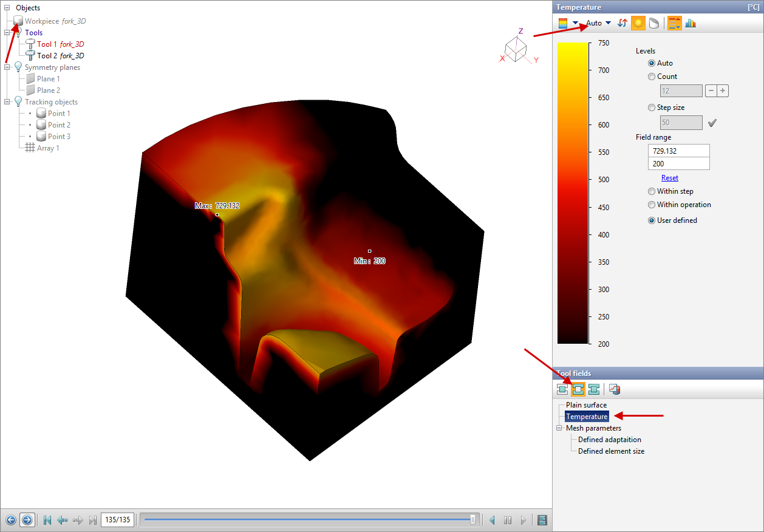
Task: Select the Count levels radio button
Action: click(x=652, y=77)
